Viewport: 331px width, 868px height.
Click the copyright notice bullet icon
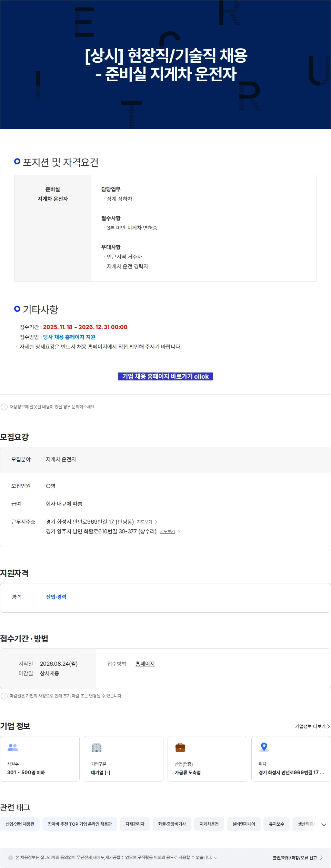click(11, 858)
